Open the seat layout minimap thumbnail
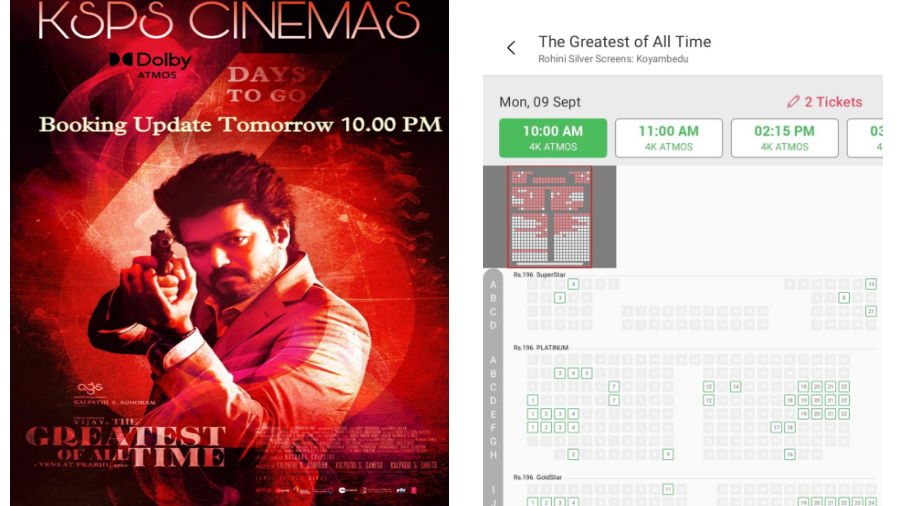900x506 pixels. (549, 217)
